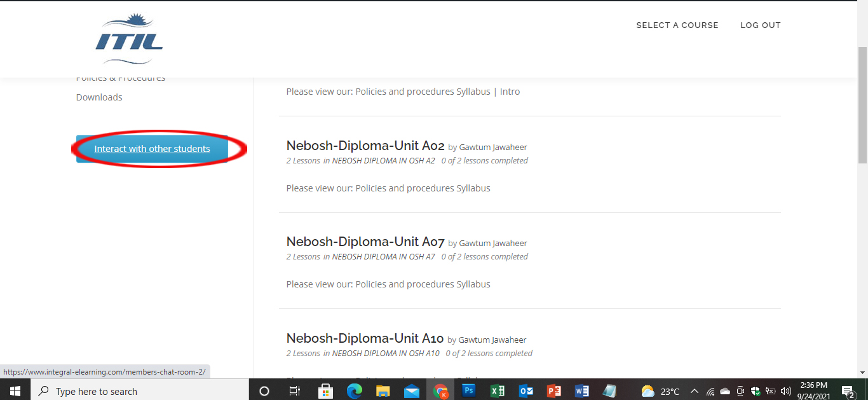
Task: Click NEBOSH DIPLOMA IN OSH A2 category text
Action: [383, 161]
